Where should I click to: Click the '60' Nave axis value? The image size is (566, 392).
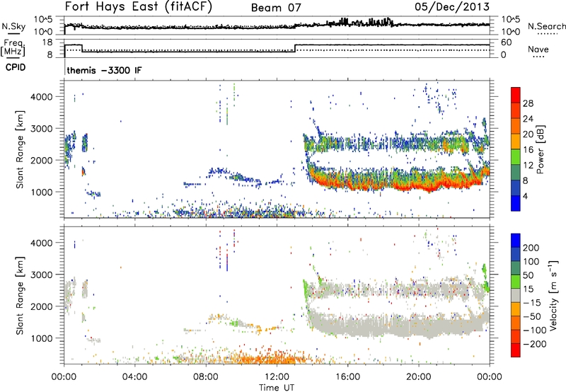point(507,42)
